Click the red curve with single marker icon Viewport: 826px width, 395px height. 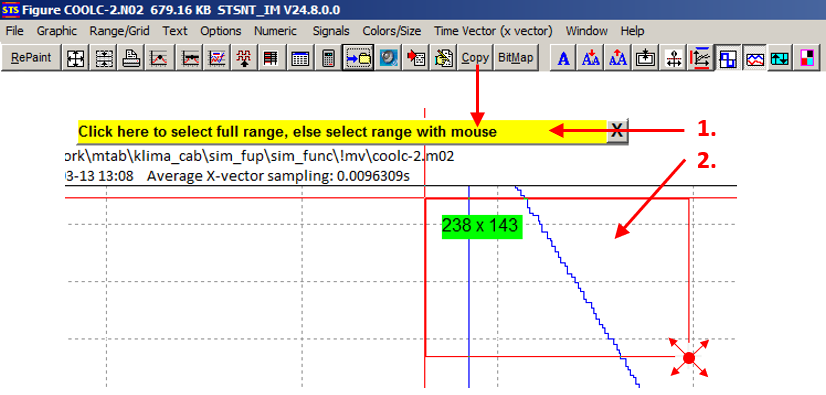tap(159, 58)
